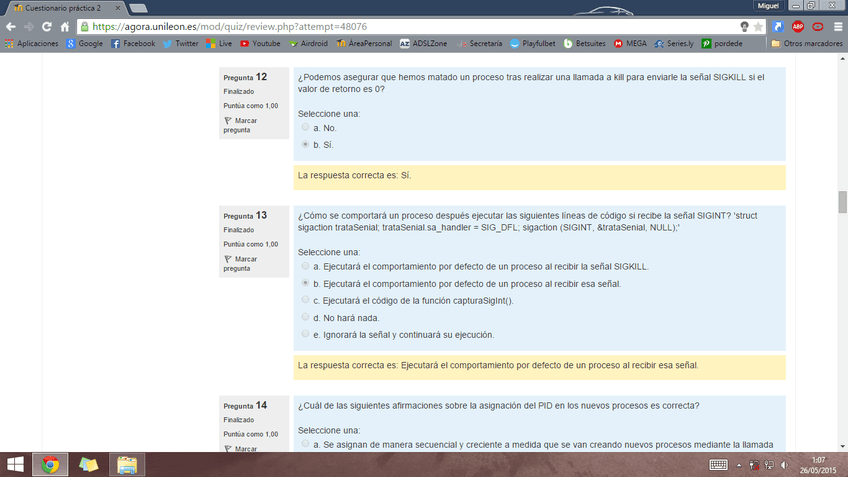Open the Youtube bookmark

tap(260, 43)
